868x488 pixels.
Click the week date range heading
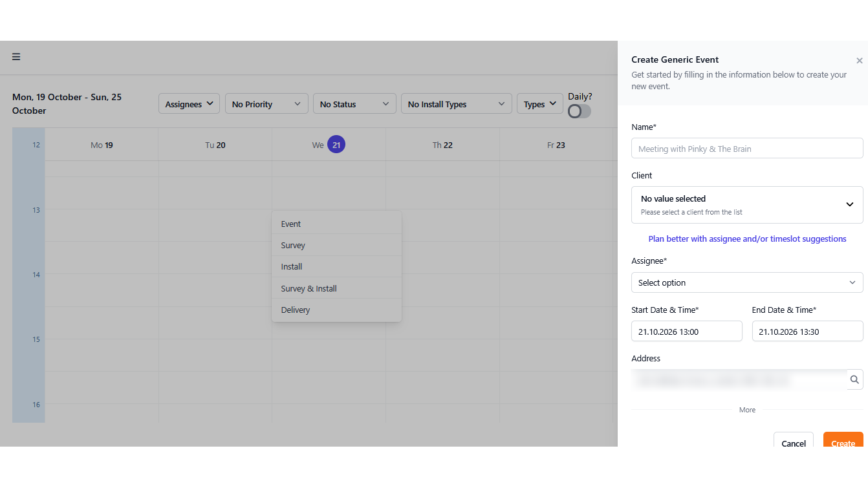click(67, 104)
